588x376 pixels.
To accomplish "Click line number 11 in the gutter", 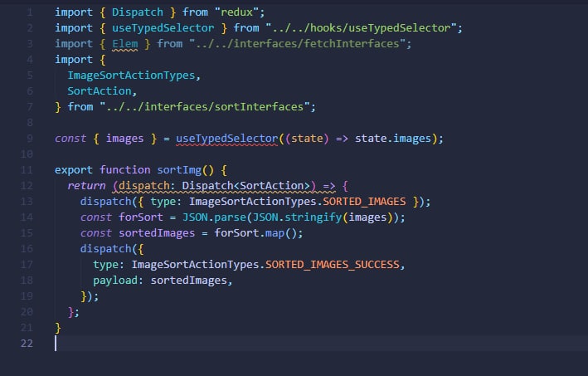I will click(x=27, y=170).
